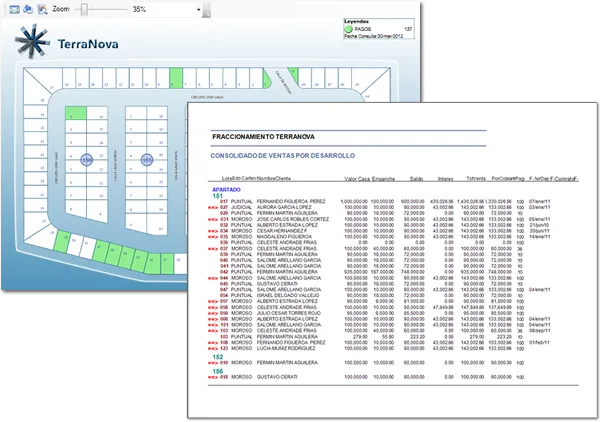This screenshot has height=422, width=600.
Task: Click the block 155 circle marker on the map
Action: [x=147, y=160]
